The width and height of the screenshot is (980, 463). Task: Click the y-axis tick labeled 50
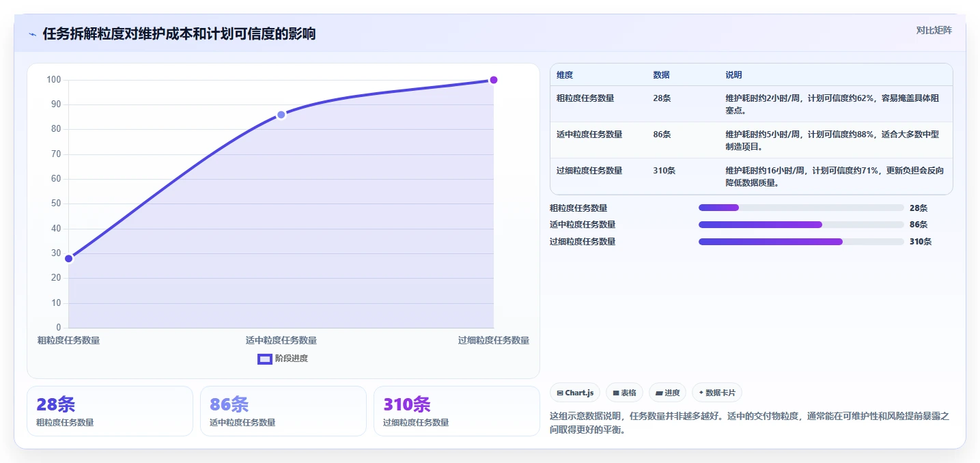[56, 204]
